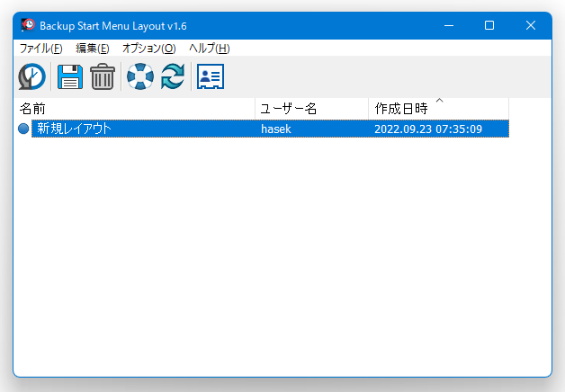This screenshot has height=392, width=565.
Task: Open the オプション(O) menu
Action: click(149, 49)
